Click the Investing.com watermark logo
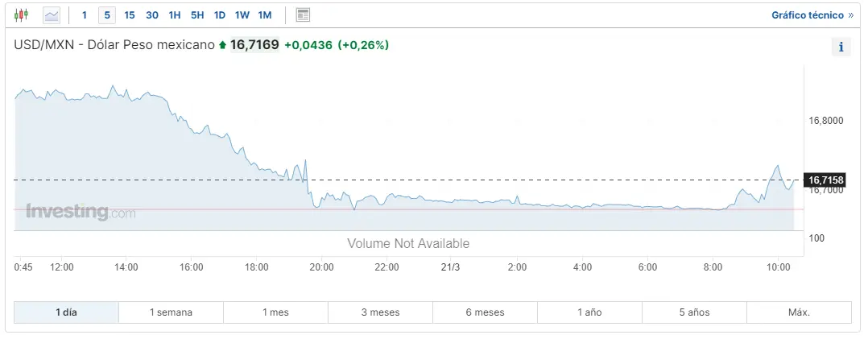The width and height of the screenshot is (868, 339). 81,212
